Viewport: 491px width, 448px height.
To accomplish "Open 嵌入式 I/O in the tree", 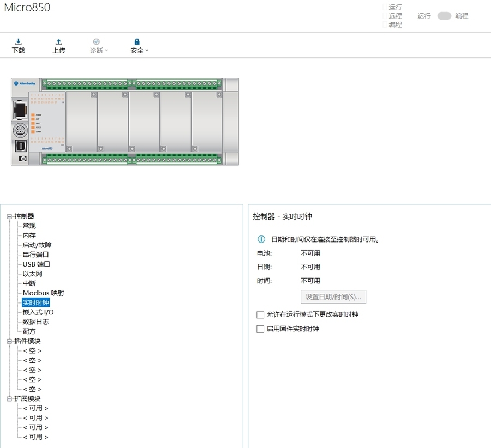I will click(38, 312).
